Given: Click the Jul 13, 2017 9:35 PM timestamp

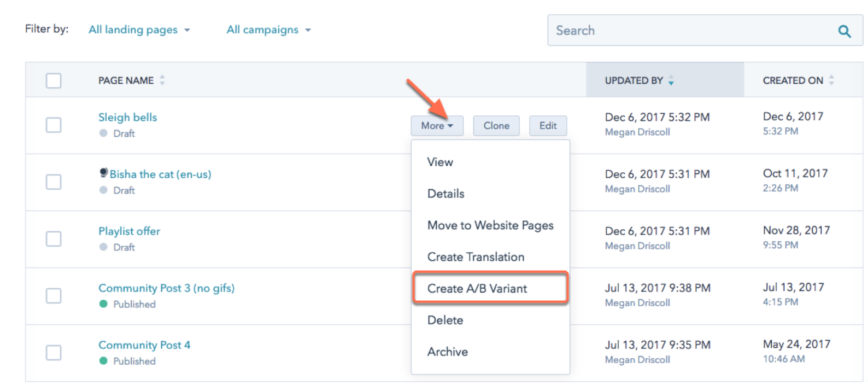Looking at the screenshot, I should [x=658, y=345].
